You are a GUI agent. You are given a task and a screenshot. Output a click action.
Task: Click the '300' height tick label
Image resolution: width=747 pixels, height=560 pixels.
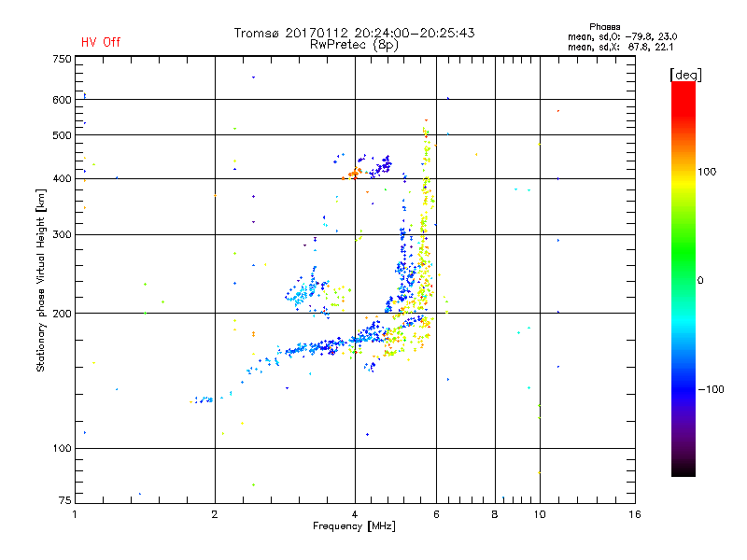[62, 234]
